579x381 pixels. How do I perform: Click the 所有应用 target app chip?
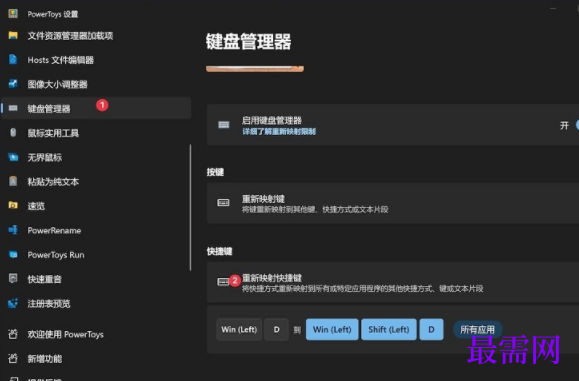point(477,329)
